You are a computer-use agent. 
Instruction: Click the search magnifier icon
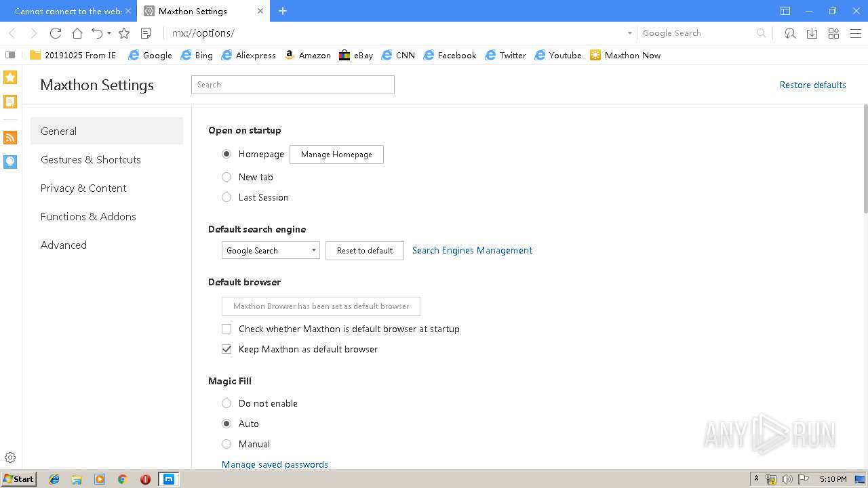click(762, 33)
